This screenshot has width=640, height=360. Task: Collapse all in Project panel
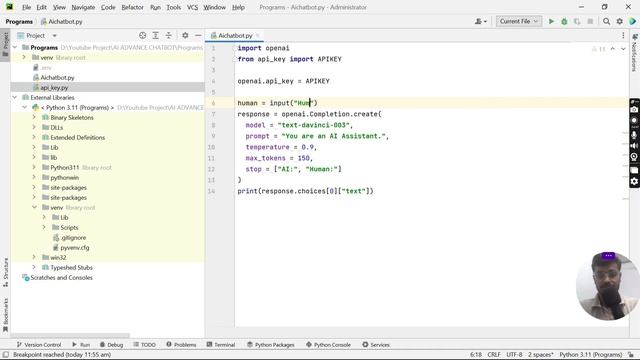[x=169, y=36]
